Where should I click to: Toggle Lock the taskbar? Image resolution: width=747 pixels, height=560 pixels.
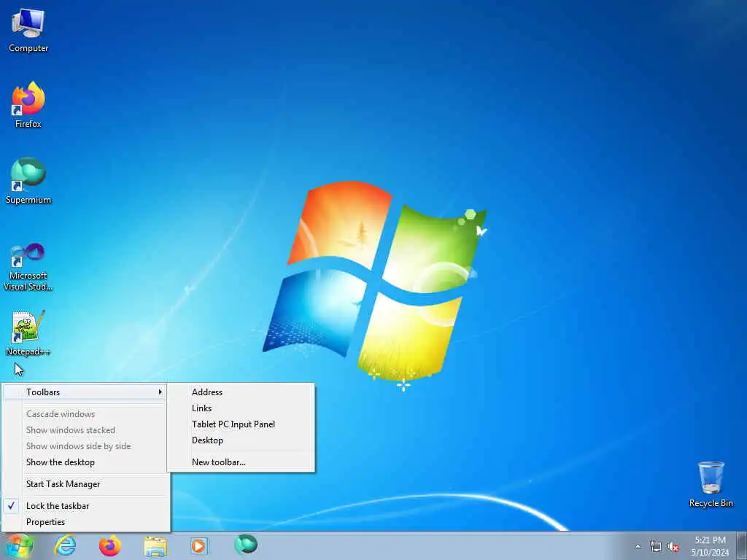point(86,506)
